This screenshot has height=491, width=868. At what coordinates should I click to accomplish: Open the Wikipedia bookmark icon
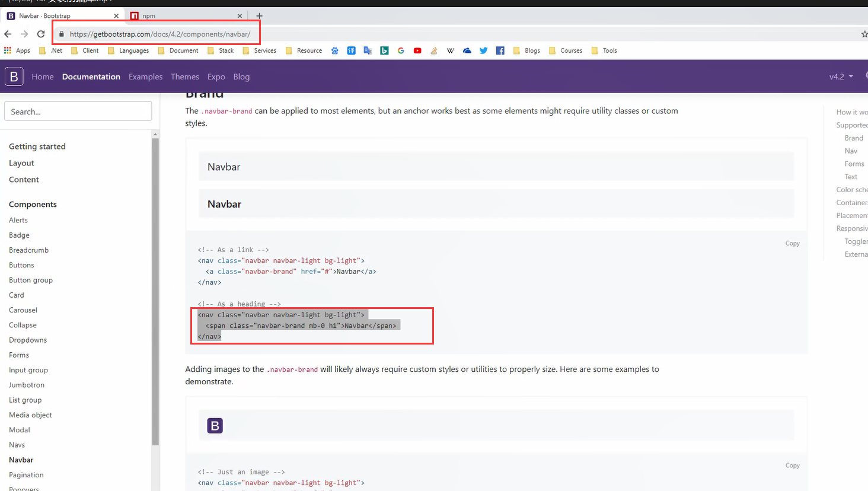tap(451, 50)
